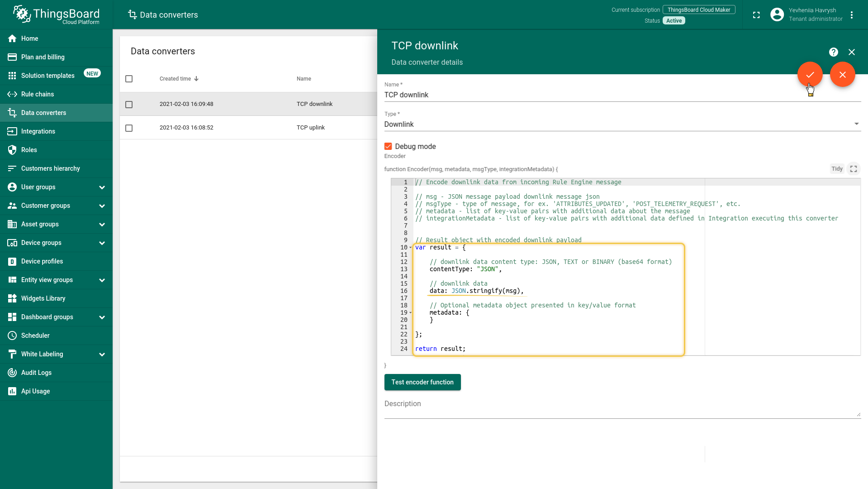Tick the checkbox for TCP uplink row
Image resolution: width=868 pixels, height=489 pixels.
(x=129, y=128)
